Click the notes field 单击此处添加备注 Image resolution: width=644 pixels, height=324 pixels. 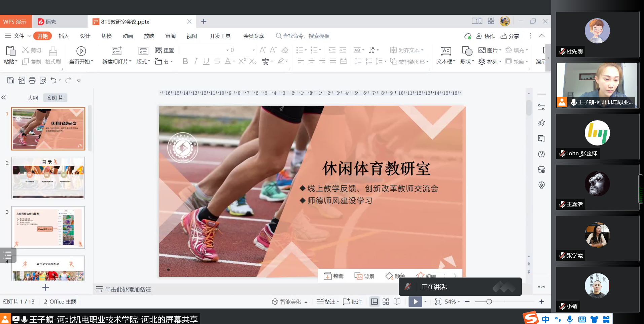(128, 289)
